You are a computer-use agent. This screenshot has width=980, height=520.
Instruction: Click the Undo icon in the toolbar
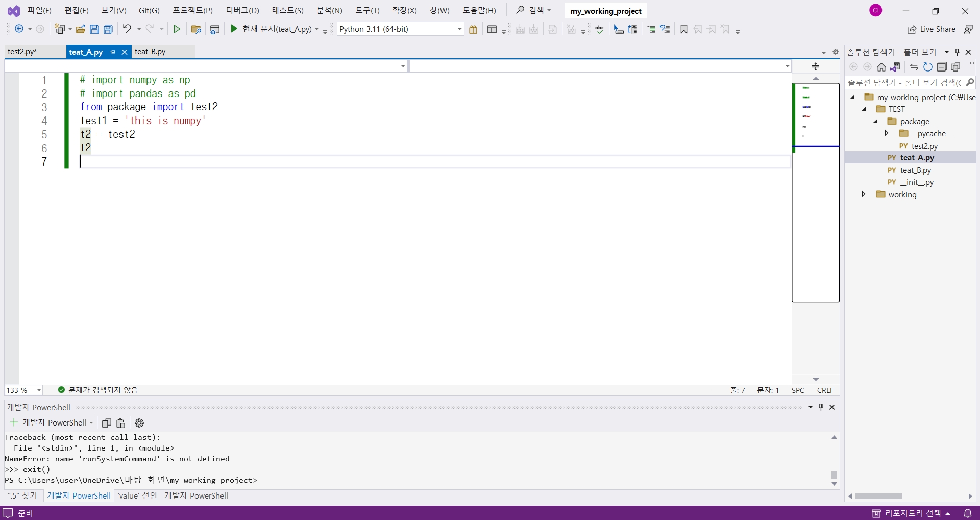pos(128,29)
